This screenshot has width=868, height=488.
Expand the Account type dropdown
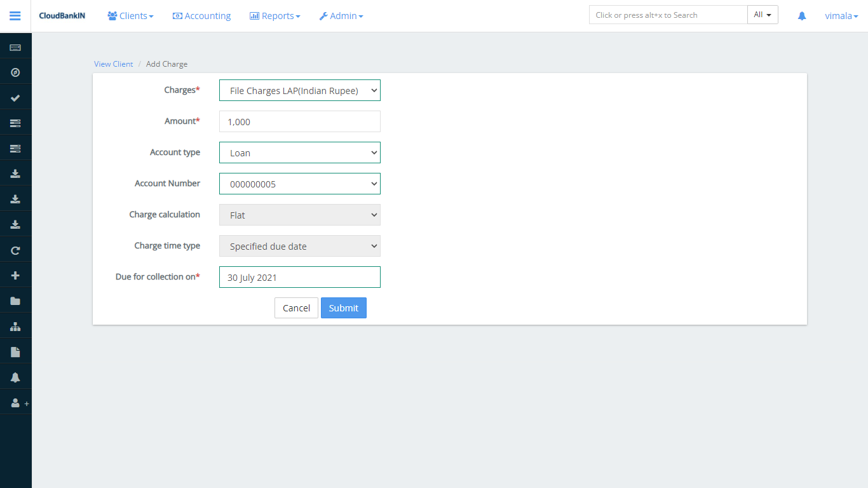click(299, 153)
